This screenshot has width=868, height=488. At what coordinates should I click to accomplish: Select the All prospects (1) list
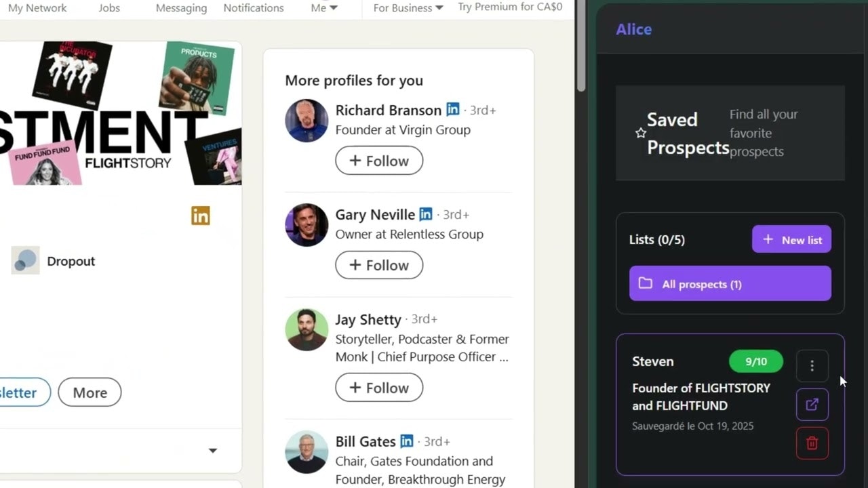tap(730, 283)
